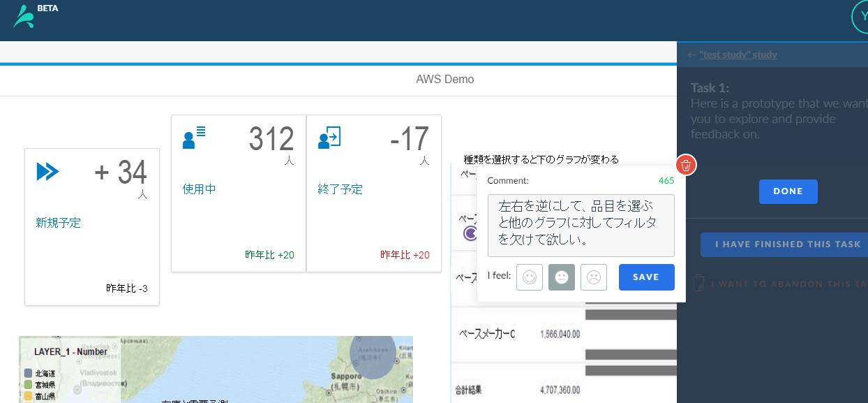This screenshot has width=868, height=403.
Task: Select the sad face feeling
Action: point(594,277)
